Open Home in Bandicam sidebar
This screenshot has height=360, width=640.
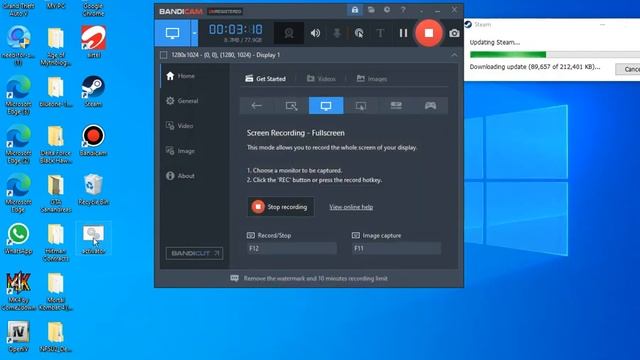[181, 76]
